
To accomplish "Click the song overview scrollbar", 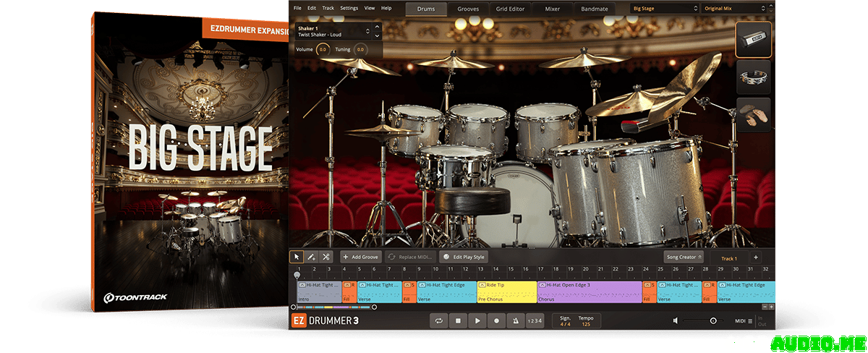I will pos(332,307).
